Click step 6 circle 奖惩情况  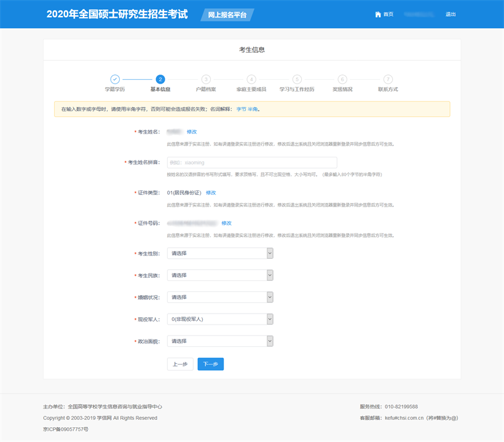pyautogui.click(x=342, y=79)
